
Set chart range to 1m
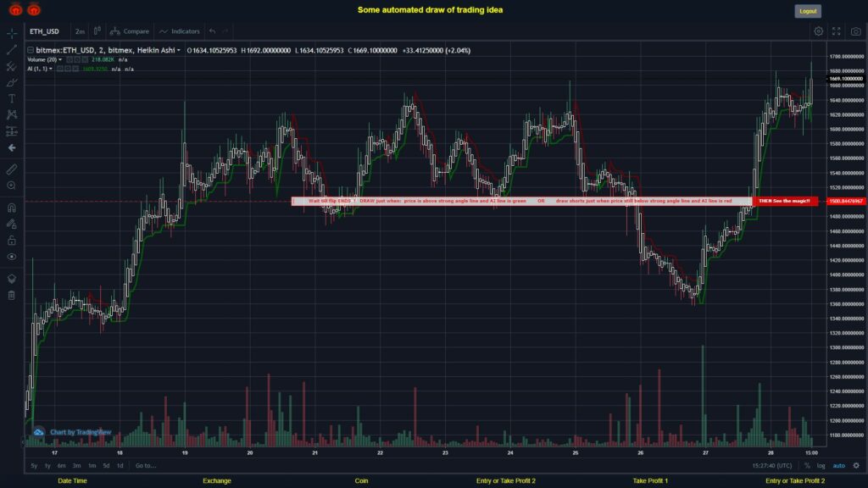[x=92, y=466]
